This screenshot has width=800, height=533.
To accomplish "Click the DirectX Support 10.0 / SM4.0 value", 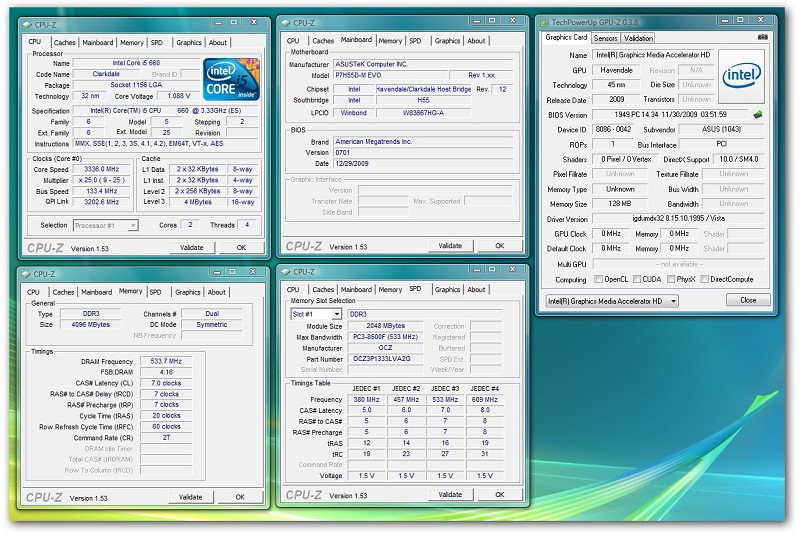I will [x=739, y=159].
